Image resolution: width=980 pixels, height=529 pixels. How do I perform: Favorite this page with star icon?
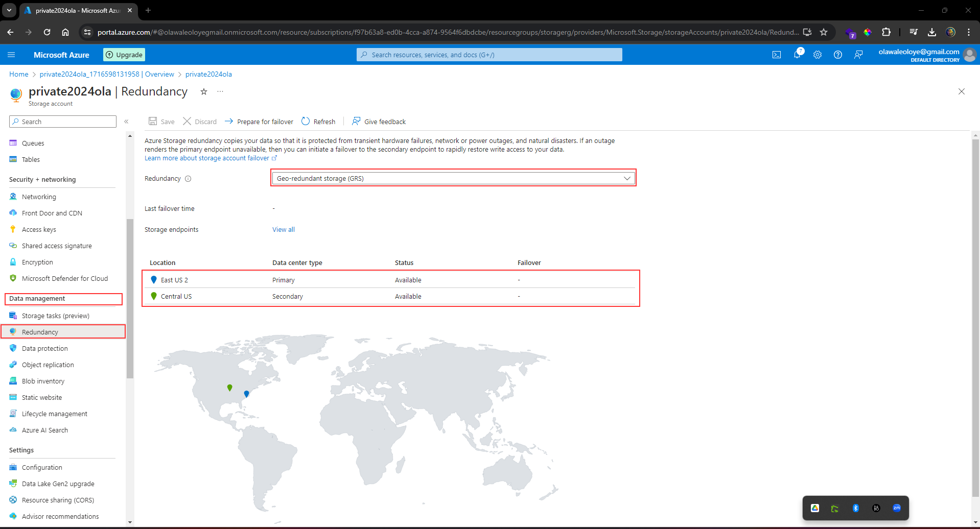204,91
